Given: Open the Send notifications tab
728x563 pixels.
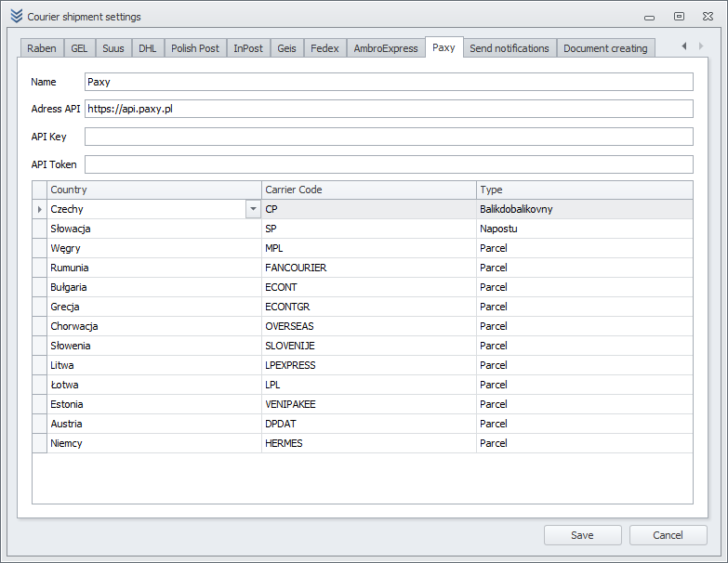Looking at the screenshot, I should [510, 48].
